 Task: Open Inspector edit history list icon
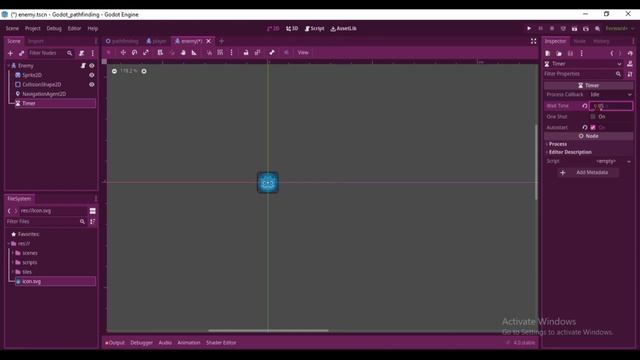click(630, 53)
